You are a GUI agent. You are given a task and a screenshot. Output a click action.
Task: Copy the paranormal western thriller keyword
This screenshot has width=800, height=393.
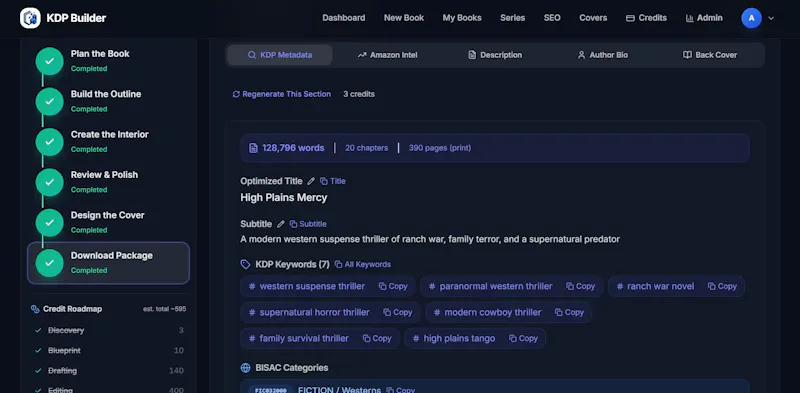tap(581, 286)
